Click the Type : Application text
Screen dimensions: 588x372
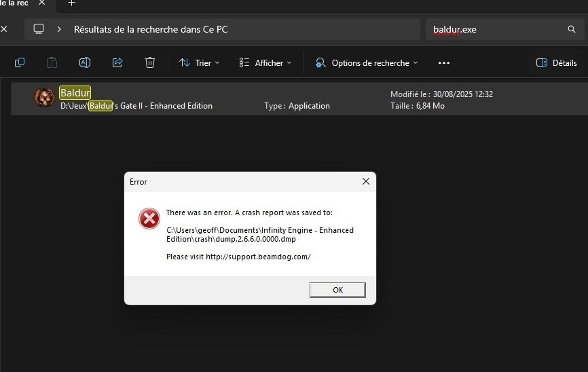297,106
